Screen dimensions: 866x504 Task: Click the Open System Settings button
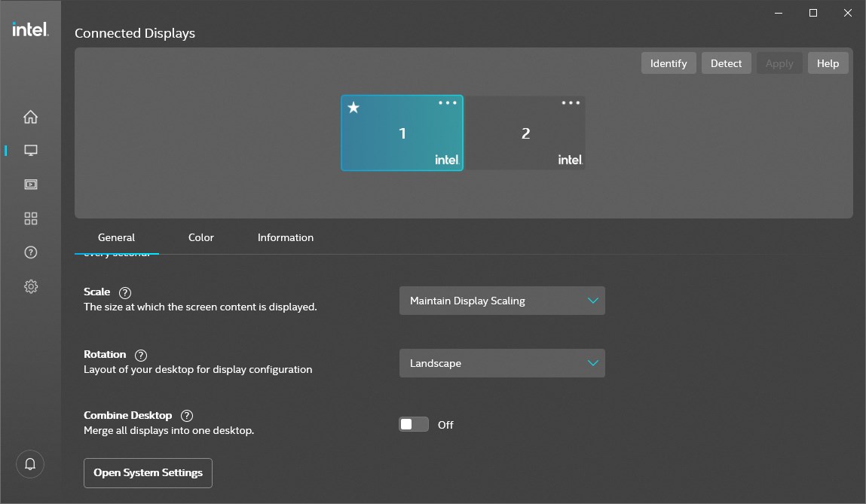148,473
